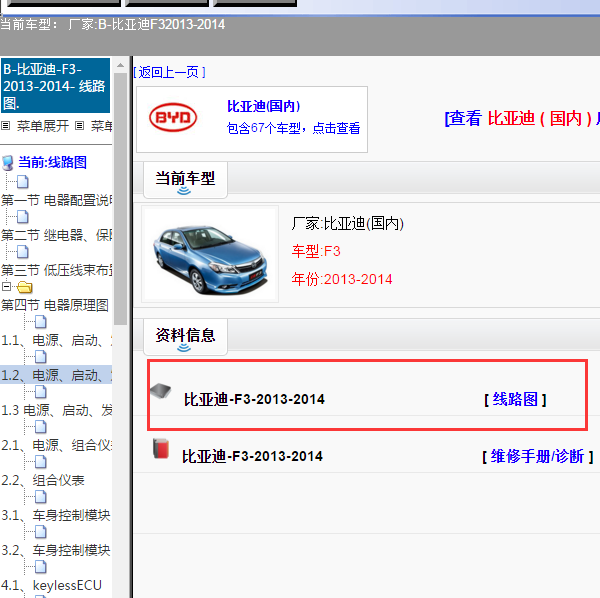600x598 pixels.
Task: Click the BYD logo image
Action: [173, 117]
